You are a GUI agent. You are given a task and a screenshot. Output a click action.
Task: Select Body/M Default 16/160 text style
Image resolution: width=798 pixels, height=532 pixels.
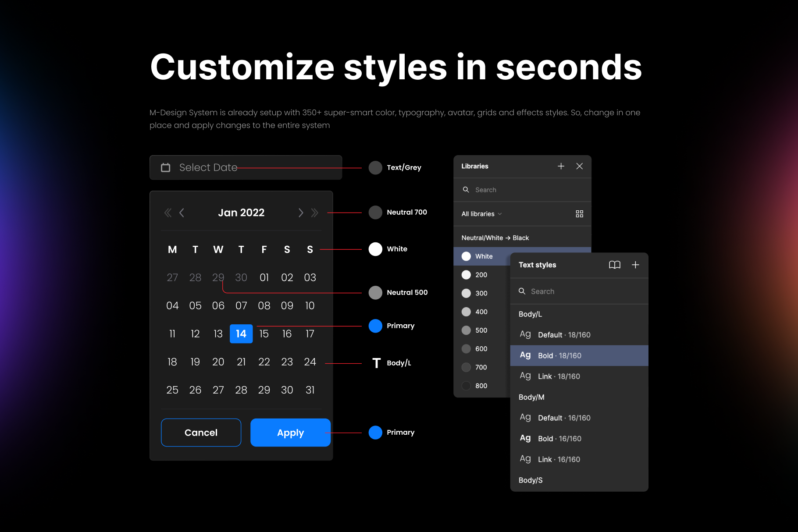click(579, 418)
